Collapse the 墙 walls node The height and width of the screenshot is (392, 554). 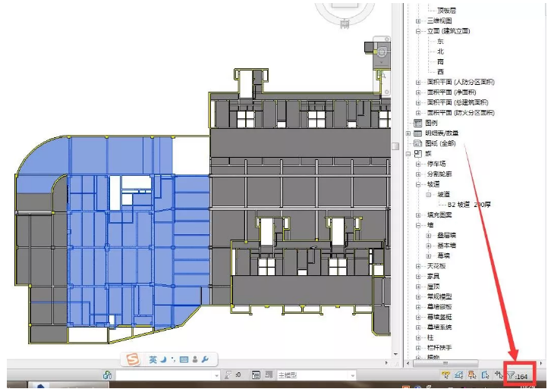point(418,225)
